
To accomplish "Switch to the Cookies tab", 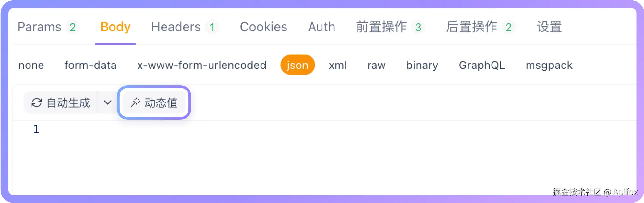I will click(x=263, y=27).
